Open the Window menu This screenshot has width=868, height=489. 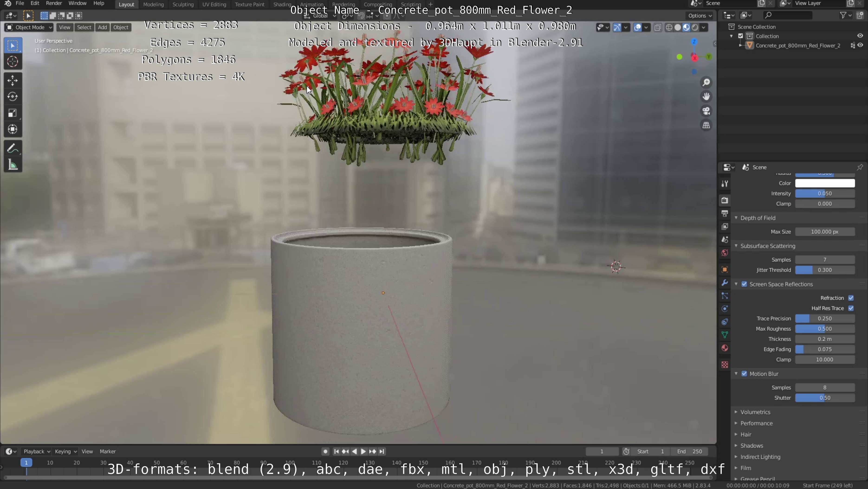(x=78, y=3)
